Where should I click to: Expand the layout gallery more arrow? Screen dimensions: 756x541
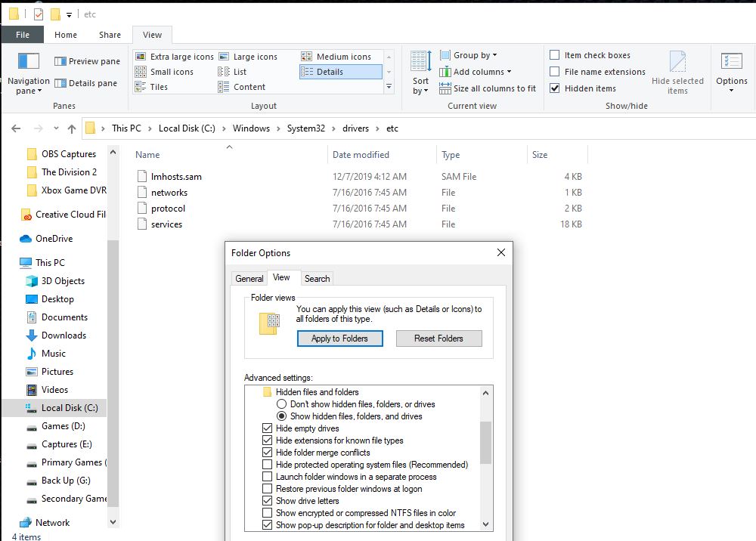[388, 87]
